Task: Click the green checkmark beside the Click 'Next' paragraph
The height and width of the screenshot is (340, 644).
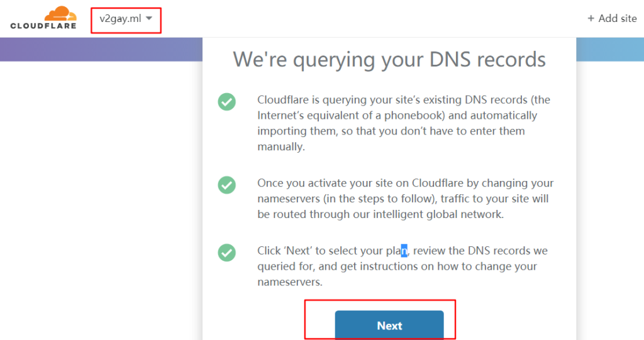Action: point(226,252)
